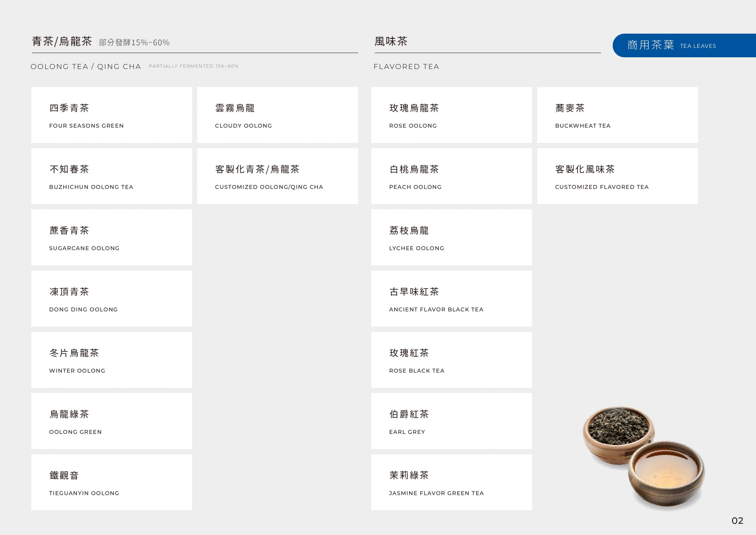Image resolution: width=756 pixels, height=535 pixels.
Task: Choose Customized Oolong/Qing Cha card
Action: [x=277, y=176]
